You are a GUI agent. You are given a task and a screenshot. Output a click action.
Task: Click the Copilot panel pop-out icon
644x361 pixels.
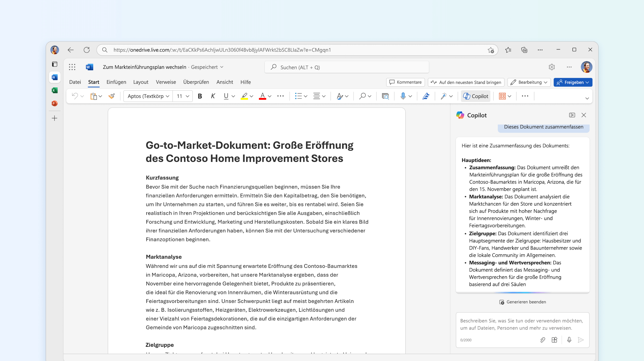pyautogui.click(x=572, y=115)
